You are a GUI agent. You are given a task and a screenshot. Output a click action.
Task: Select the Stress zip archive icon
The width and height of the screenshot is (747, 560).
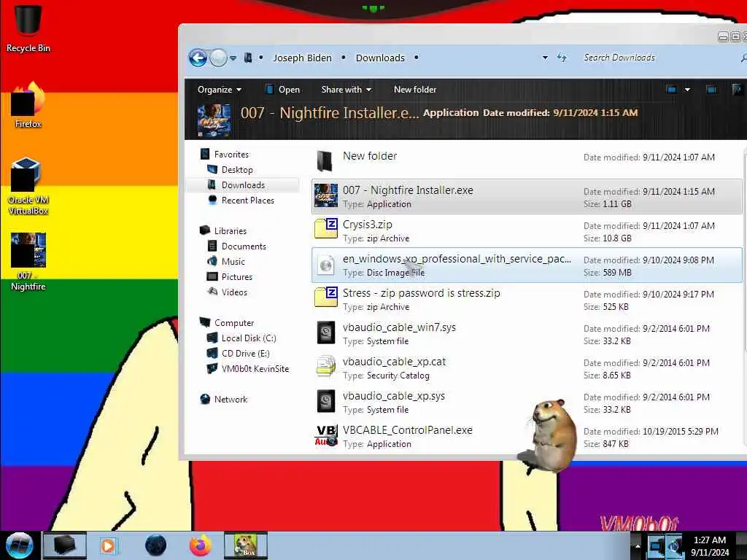coord(326,297)
